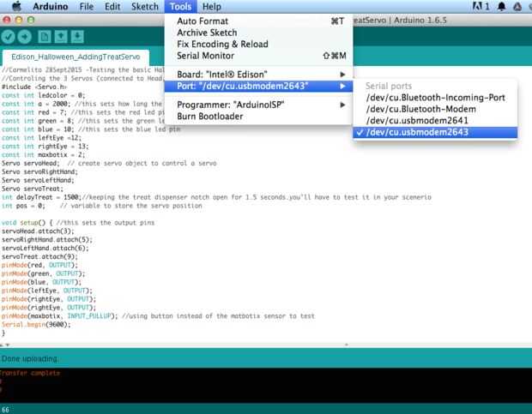Click the Verify checkmark toolbar icon
Screen dimensions: 532x414
pos(8,37)
